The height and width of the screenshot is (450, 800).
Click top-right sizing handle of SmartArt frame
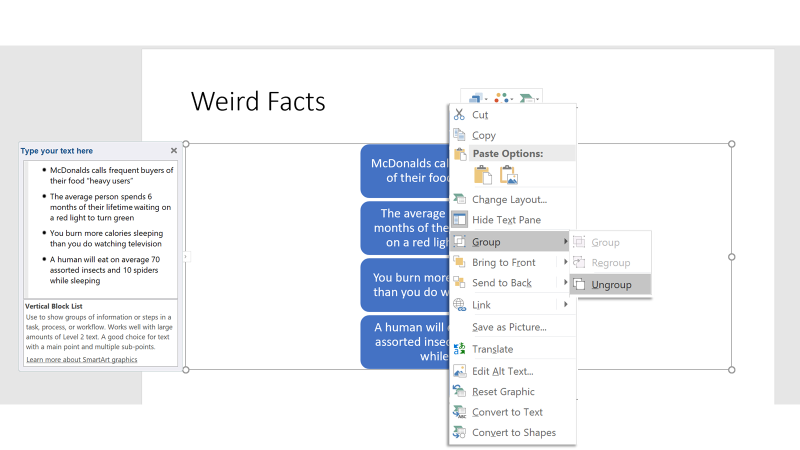coord(732,144)
